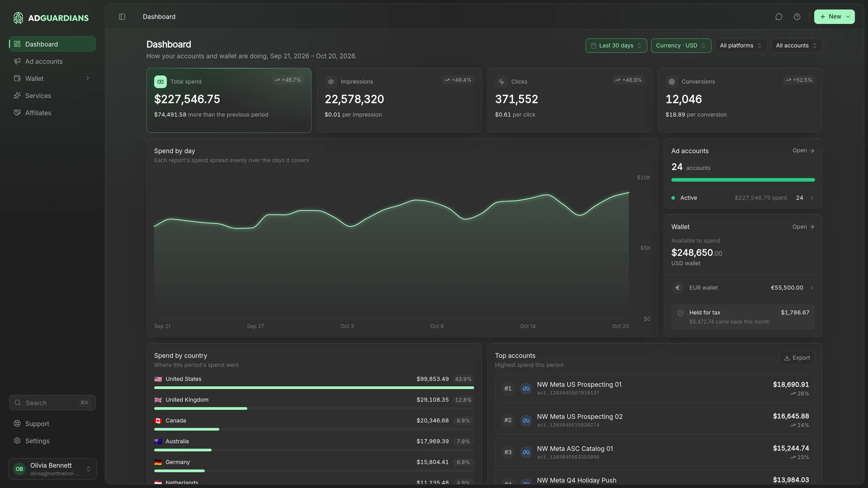Click the Clicks cursor icon
The width and height of the screenshot is (868, 488).
[501, 82]
